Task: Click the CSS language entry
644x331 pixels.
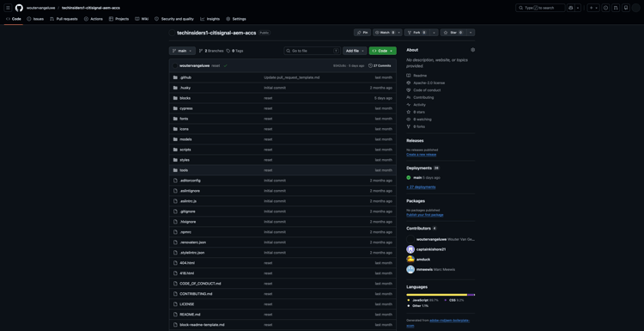Action: pyautogui.click(x=454, y=300)
